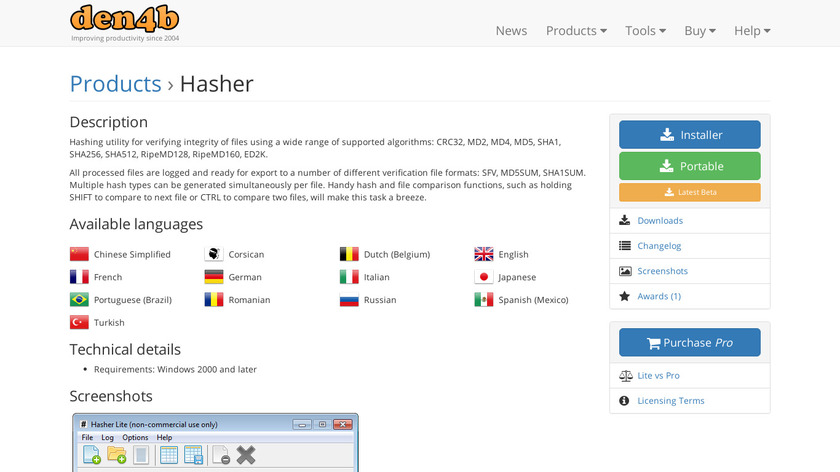Click the Turkish flag icon
The width and height of the screenshot is (840, 472).
[79, 322]
